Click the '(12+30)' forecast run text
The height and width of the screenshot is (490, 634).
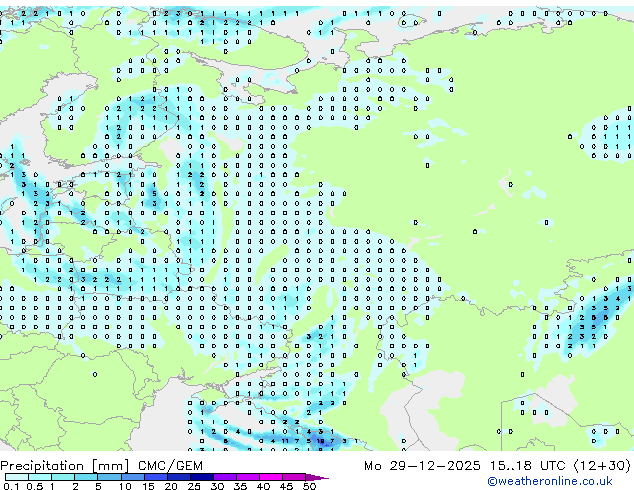pos(602,466)
